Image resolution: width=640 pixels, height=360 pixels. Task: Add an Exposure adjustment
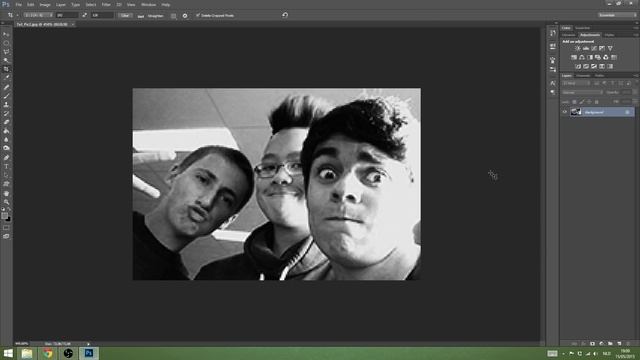coord(602,48)
